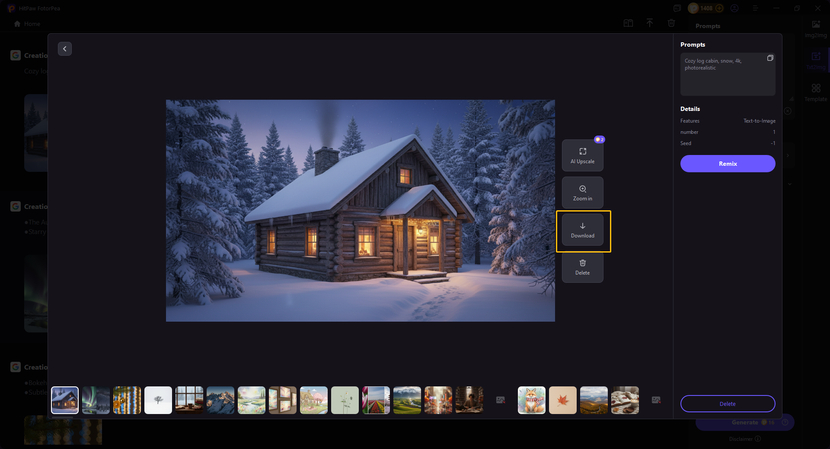Select the tulip field thumbnail

tap(376, 400)
